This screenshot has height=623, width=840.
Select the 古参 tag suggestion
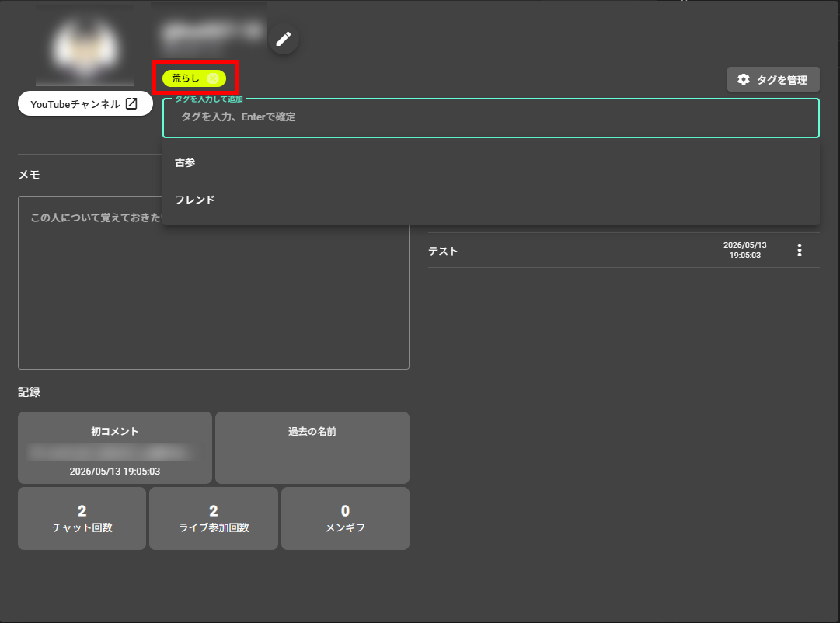click(491, 162)
